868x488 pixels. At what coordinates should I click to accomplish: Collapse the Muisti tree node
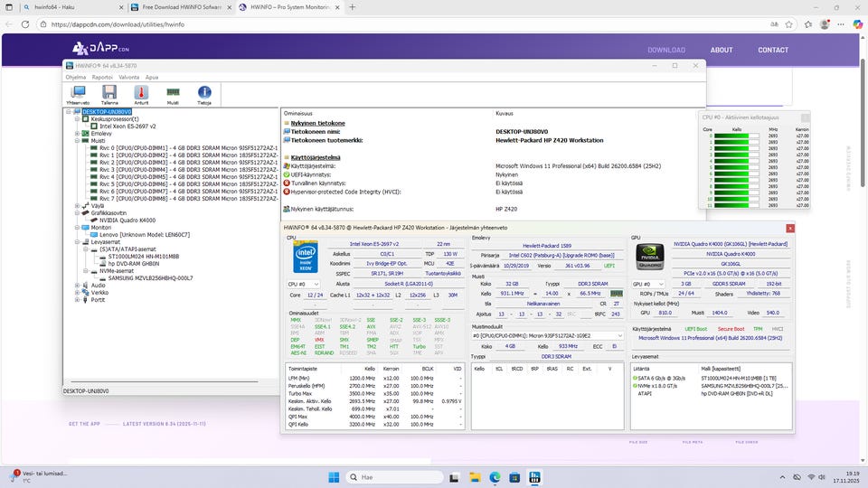[77, 141]
